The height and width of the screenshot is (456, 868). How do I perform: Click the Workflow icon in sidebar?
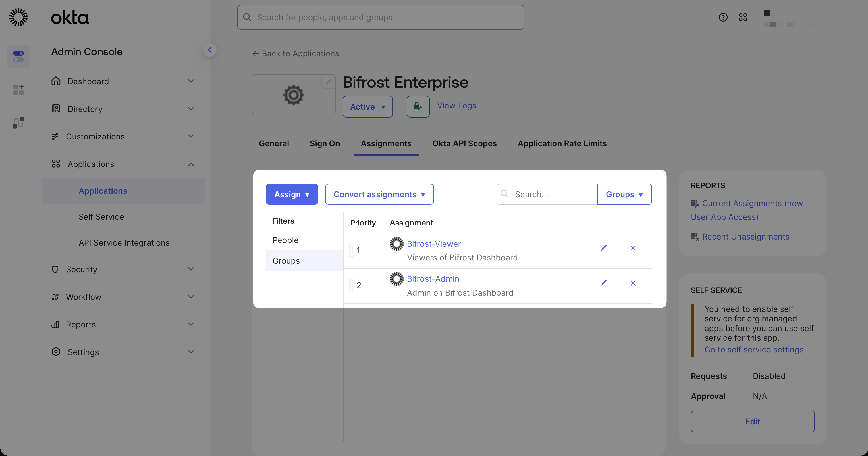(x=55, y=297)
